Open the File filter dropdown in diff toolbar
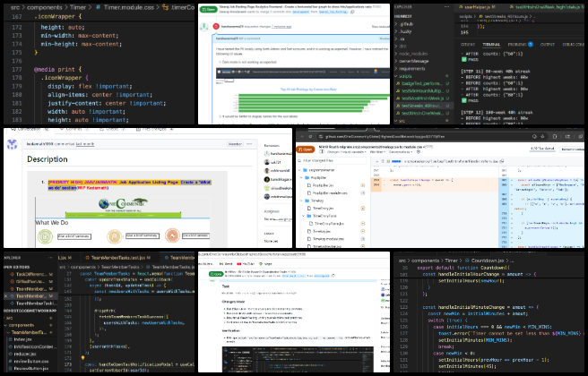Screen dimensions: 588x376 (x=378, y=152)
